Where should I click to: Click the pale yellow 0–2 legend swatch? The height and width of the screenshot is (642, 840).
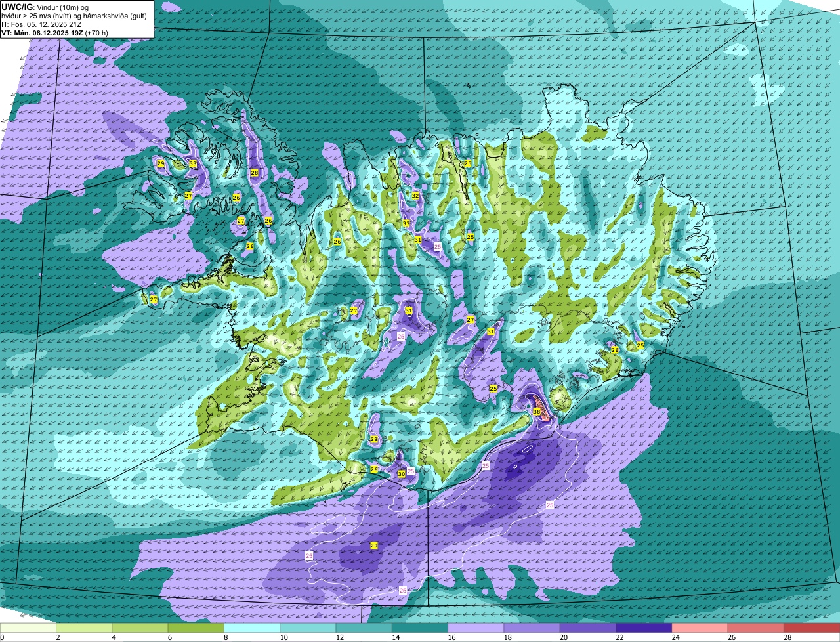(x=28, y=628)
